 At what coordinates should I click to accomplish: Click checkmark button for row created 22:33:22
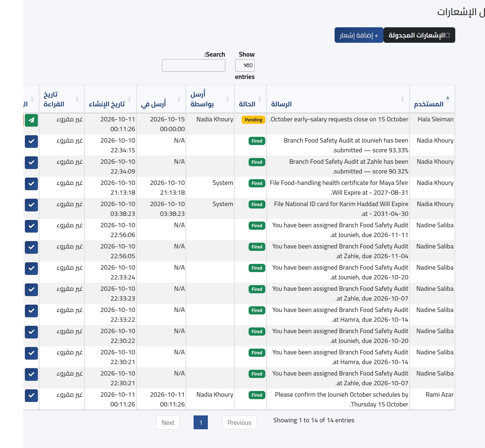(x=31, y=311)
